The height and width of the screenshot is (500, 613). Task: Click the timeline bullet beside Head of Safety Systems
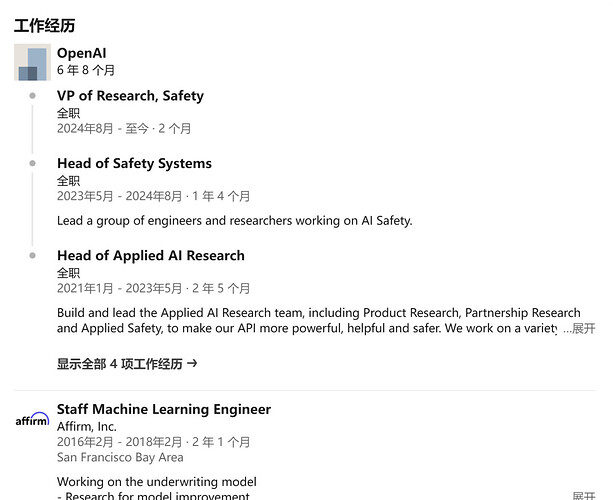(33, 163)
